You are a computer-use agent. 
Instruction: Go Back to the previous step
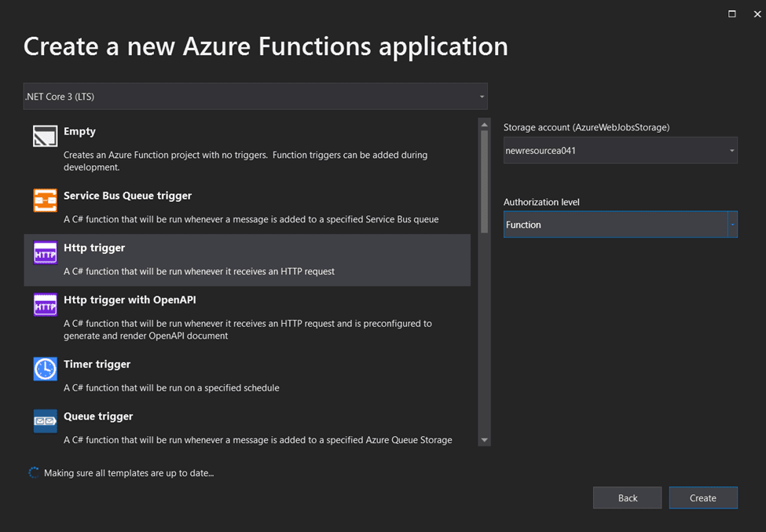(x=628, y=498)
